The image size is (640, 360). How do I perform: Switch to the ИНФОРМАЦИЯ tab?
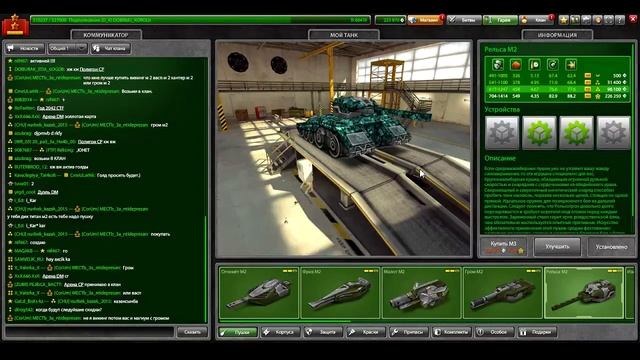click(557, 35)
